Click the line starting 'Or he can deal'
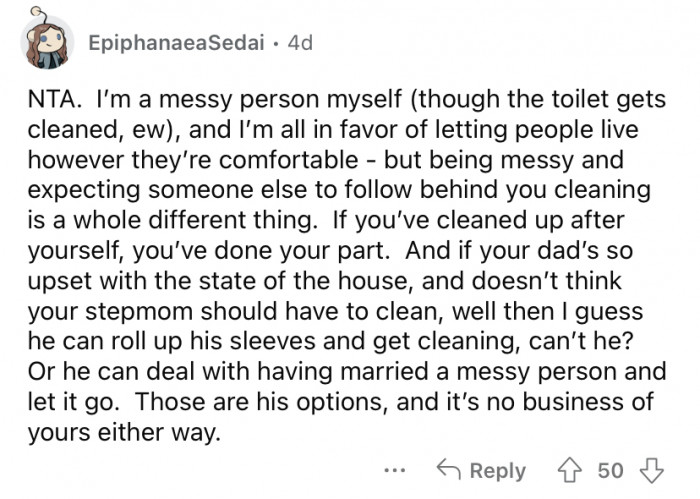This screenshot has width=700, height=499. [x=347, y=371]
